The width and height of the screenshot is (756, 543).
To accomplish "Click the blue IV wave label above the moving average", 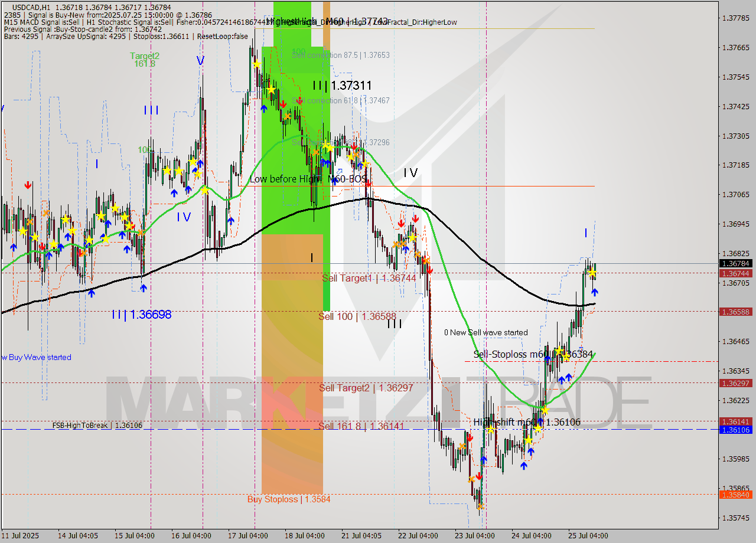I will tap(183, 218).
